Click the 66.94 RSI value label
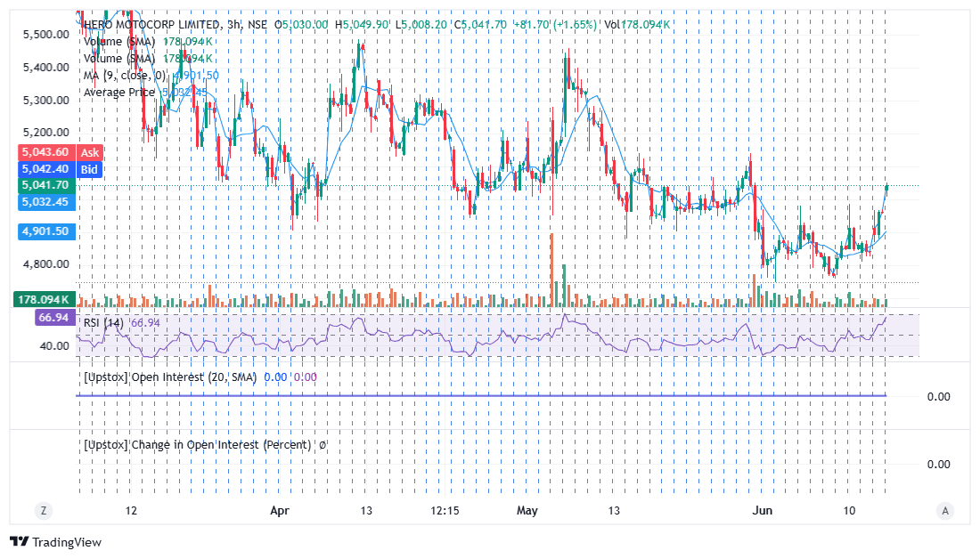Viewport: 980px width, 559px height. (55, 317)
